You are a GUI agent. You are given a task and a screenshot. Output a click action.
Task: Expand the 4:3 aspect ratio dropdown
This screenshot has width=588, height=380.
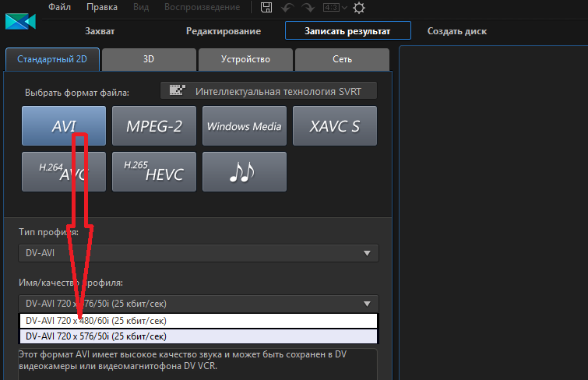(333, 8)
